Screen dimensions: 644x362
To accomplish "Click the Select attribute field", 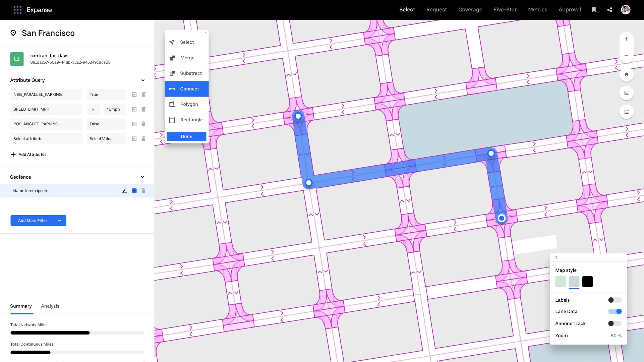I will [x=46, y=139].
